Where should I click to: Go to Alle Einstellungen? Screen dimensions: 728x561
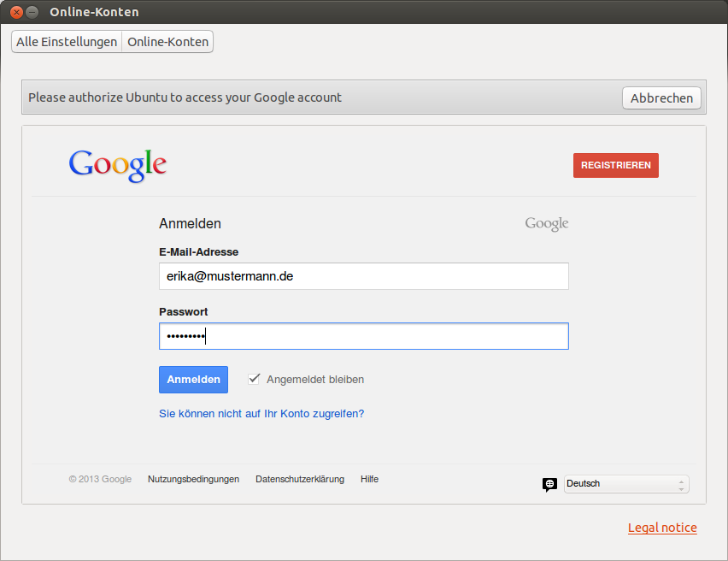[x=67, y=42]
